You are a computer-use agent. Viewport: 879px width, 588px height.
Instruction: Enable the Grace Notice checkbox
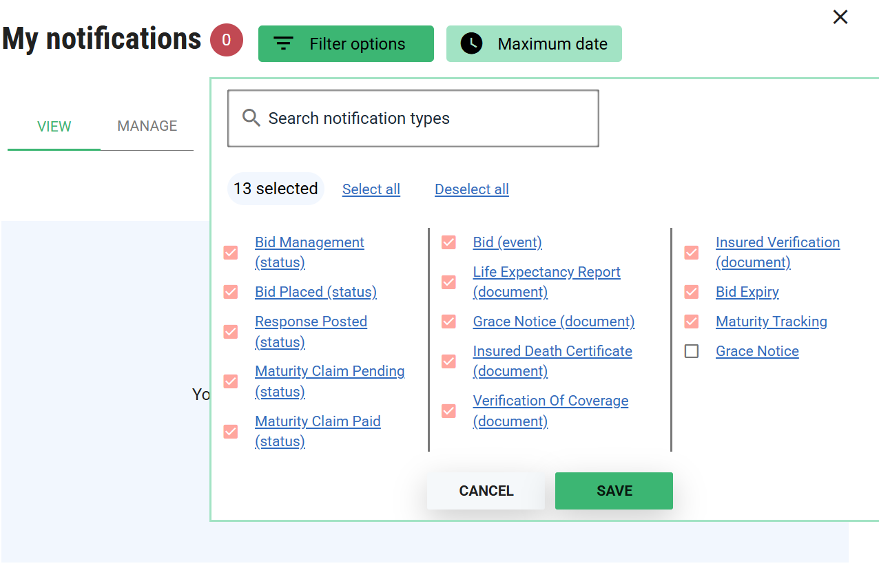[x=692, y=351]
